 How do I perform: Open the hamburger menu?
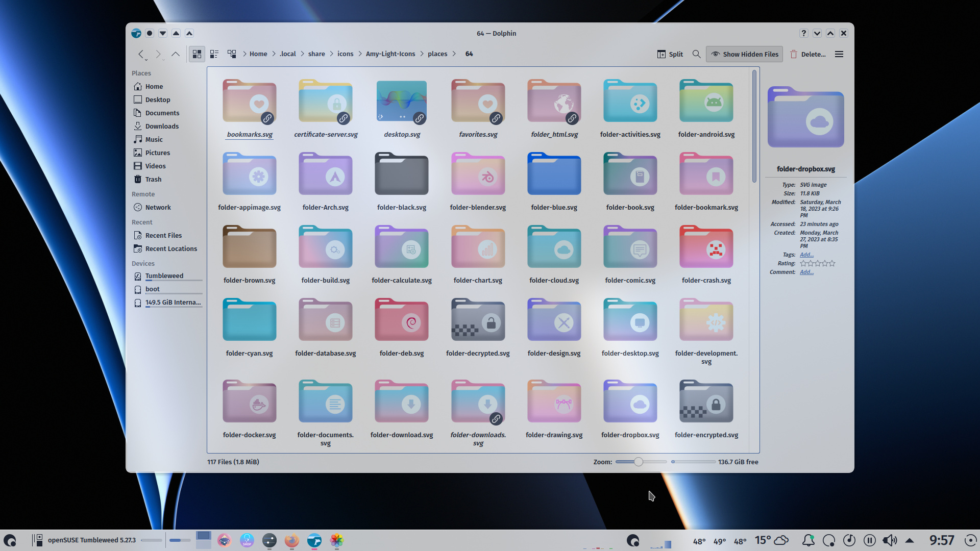pos(839,54)
